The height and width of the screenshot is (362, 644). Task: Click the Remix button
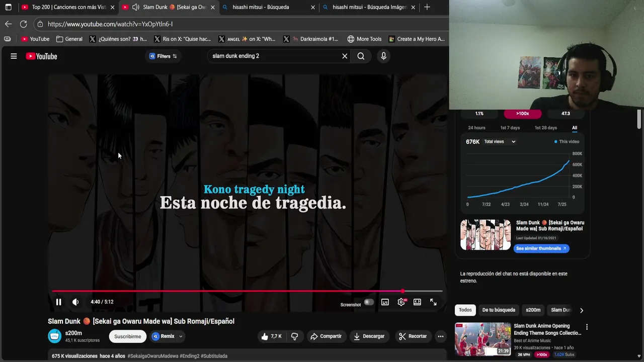pos(163,336)
